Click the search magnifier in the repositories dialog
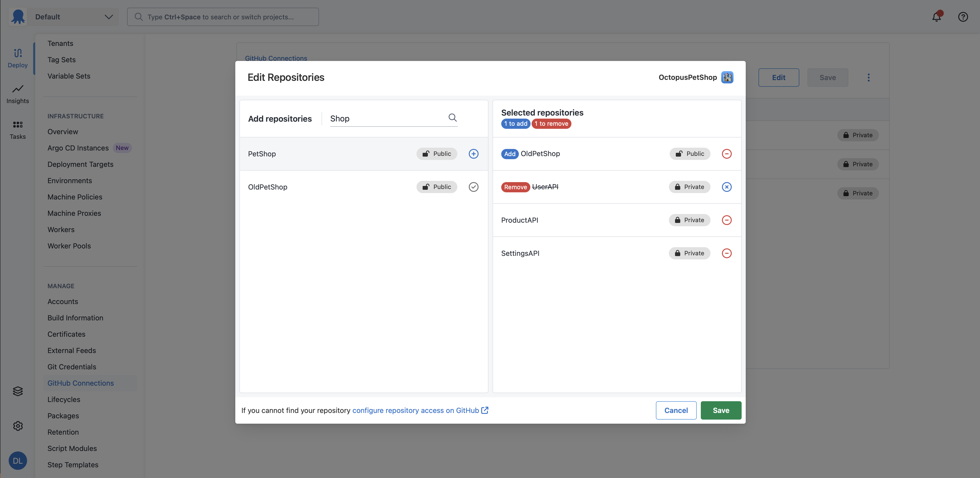The width and height of the screenshot is (980, 478). tap(452, 118)
